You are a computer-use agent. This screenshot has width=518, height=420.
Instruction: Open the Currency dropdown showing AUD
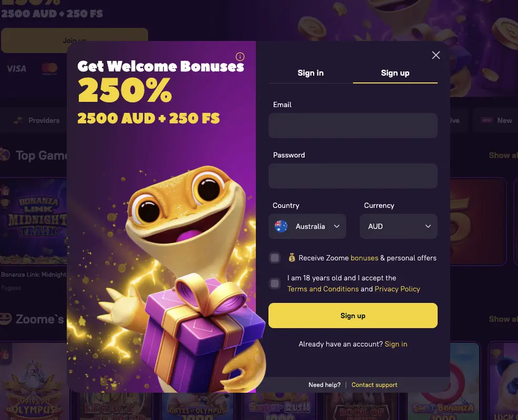tap(398, 226)
